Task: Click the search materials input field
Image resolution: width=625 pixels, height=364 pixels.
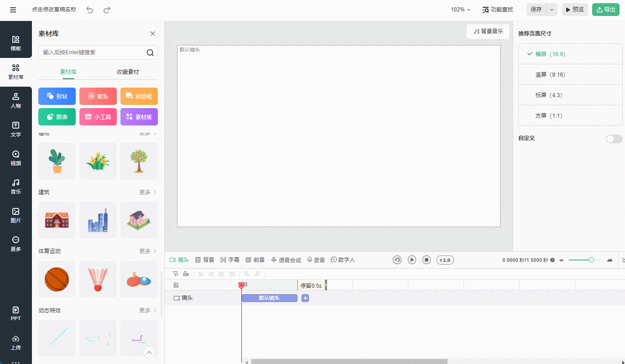Action: coord(92,52)
